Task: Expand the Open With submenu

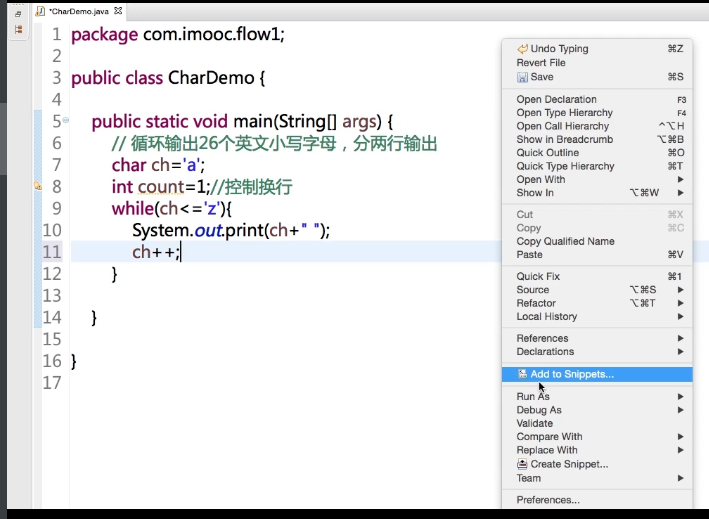Action: click(x=681, y=180)
